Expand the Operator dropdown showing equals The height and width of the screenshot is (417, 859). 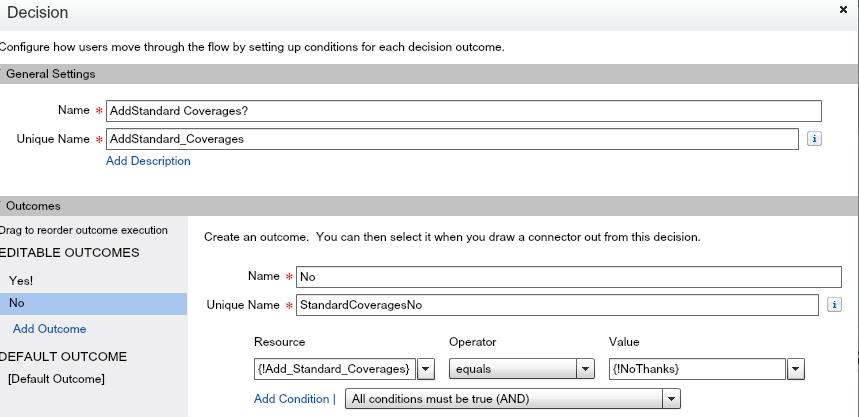(x=585, y=369)
